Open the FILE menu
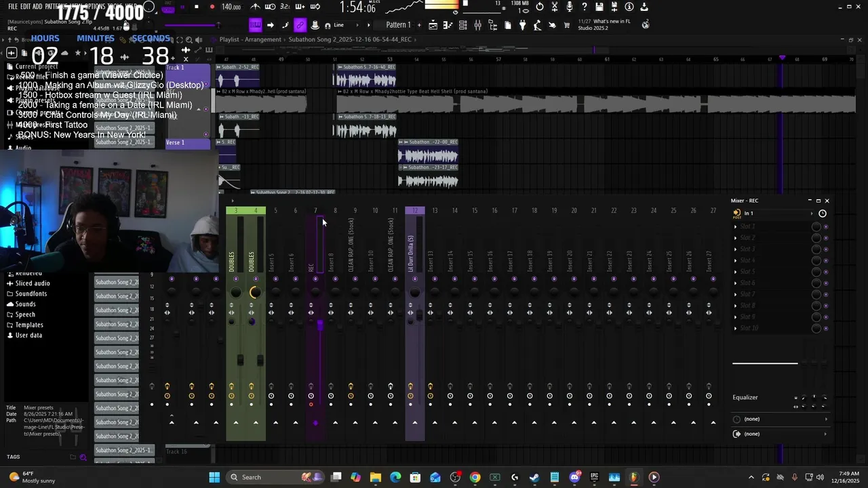This screenshot has width=868, height=488. [x=13, y=6]
